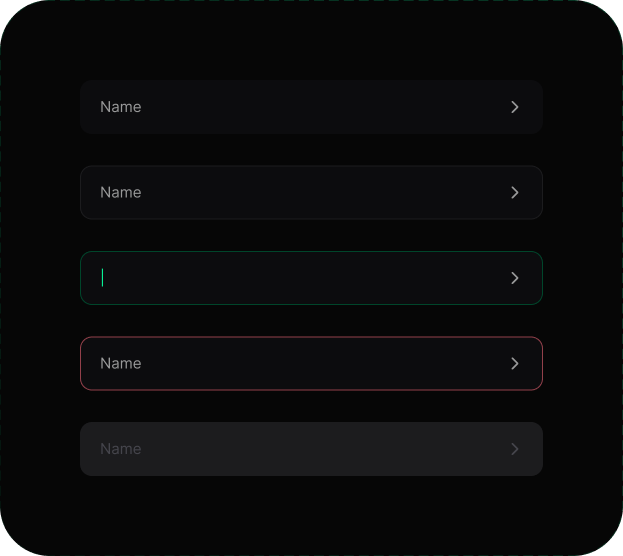Click the faded Name text in the disabled field
Viewport: 623px width, 556px height.
pyautogui.click(x=121, y=449)
